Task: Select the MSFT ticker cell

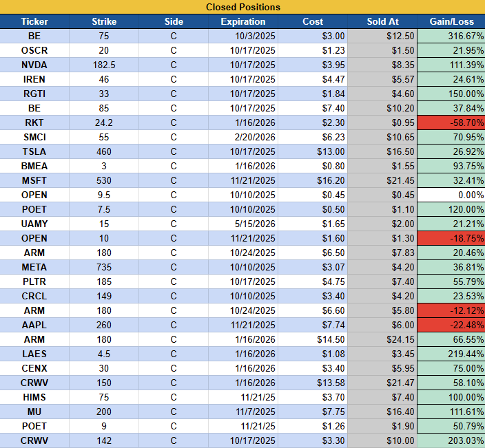Action: tap(34, 180)
